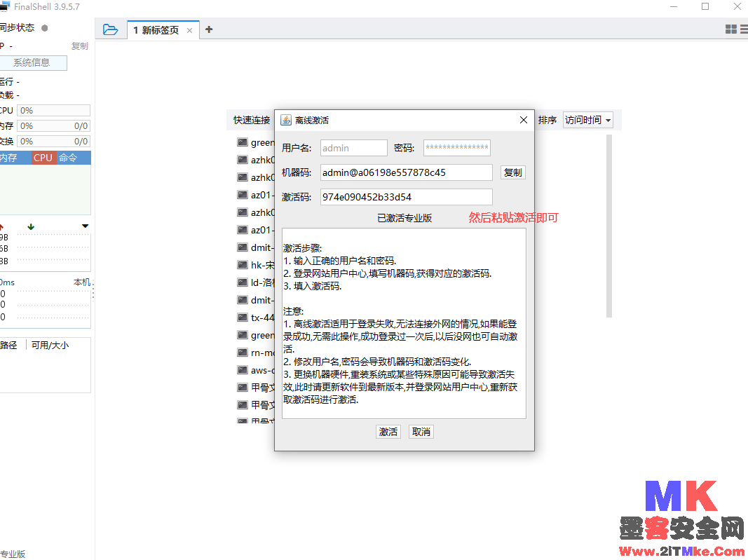The width and height of the screenshot is (748, 560).
Task: Select the CPU tab in process panel
Action: [x=43, y=158]
